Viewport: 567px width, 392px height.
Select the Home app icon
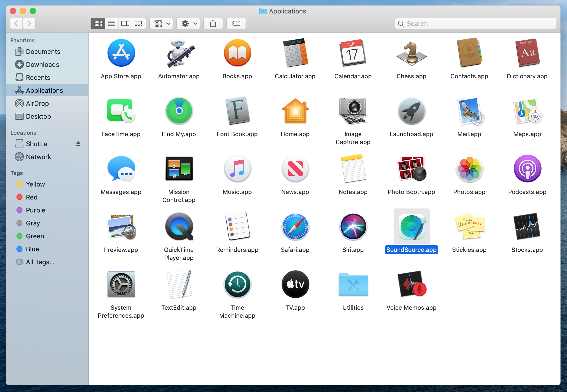295,111
